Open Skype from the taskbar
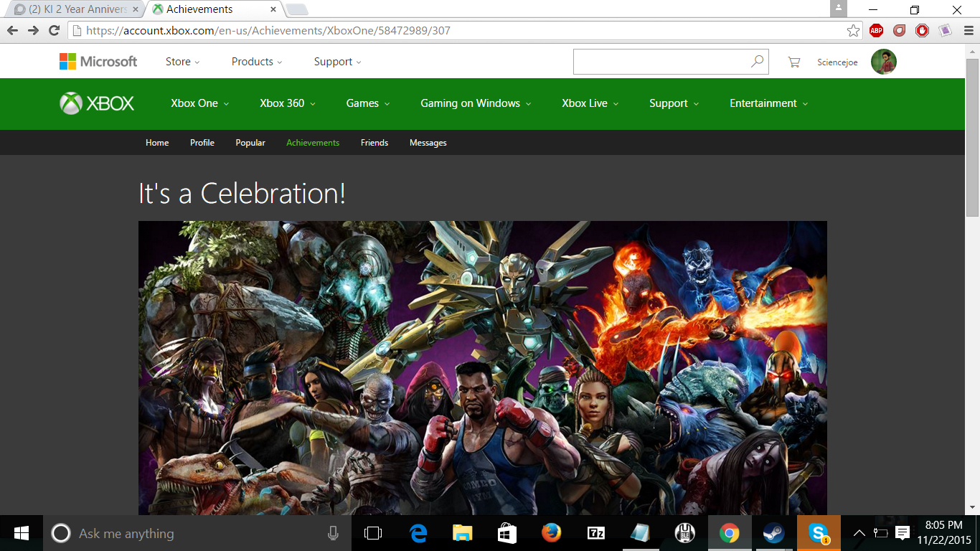Image resolution: width=980 pixels, height=551 pixels. [x=818, y=533]
